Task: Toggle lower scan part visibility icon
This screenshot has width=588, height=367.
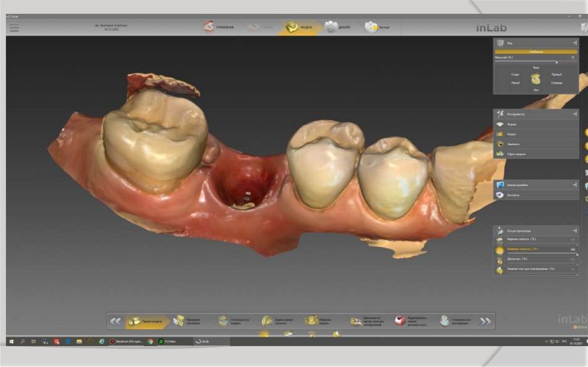Action: pos(500,270)
